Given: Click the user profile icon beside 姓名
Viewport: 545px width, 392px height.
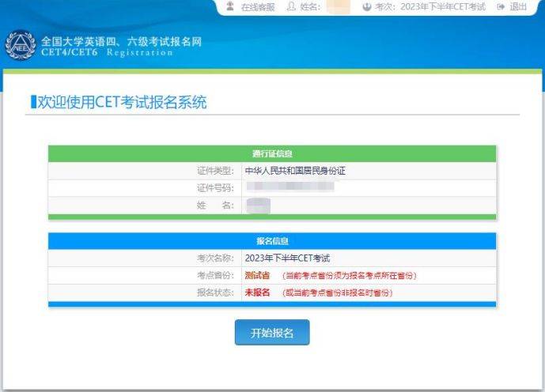Looking at the screenshot, I should tap(291, 6).
